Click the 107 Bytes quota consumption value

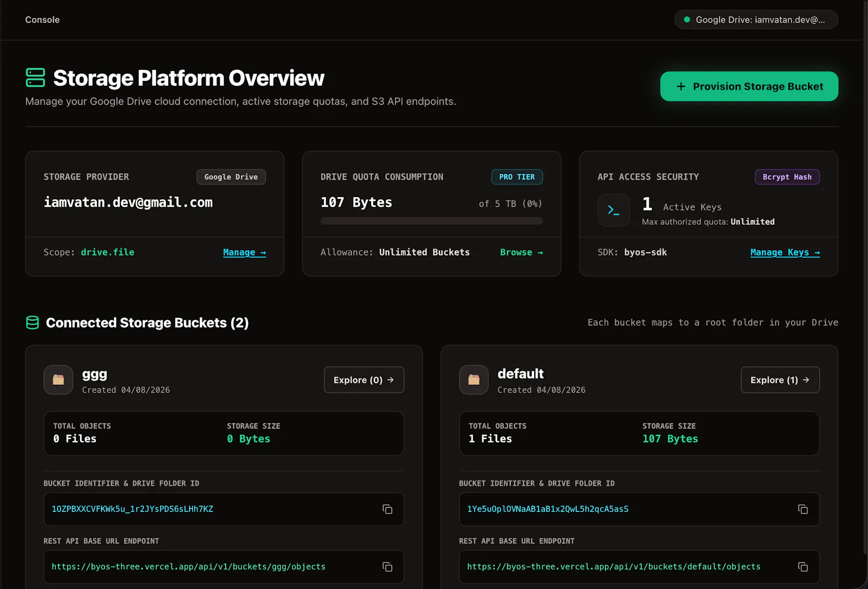[356, 202]
